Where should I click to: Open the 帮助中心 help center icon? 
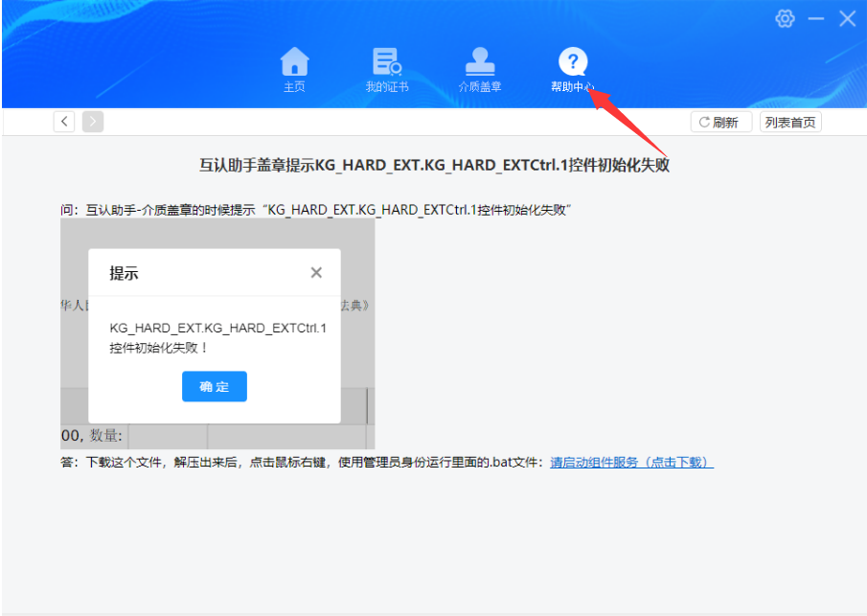point(572,60)
